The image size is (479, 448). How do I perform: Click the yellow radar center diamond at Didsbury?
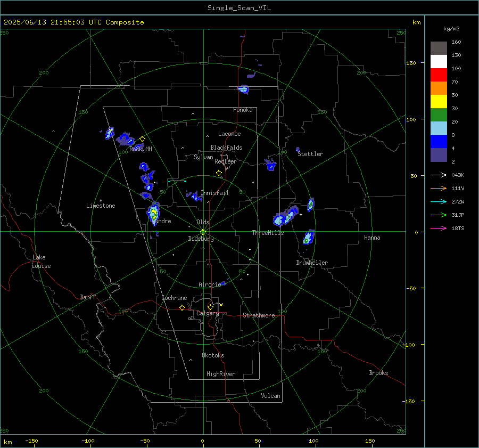click(x=203, y=232)
